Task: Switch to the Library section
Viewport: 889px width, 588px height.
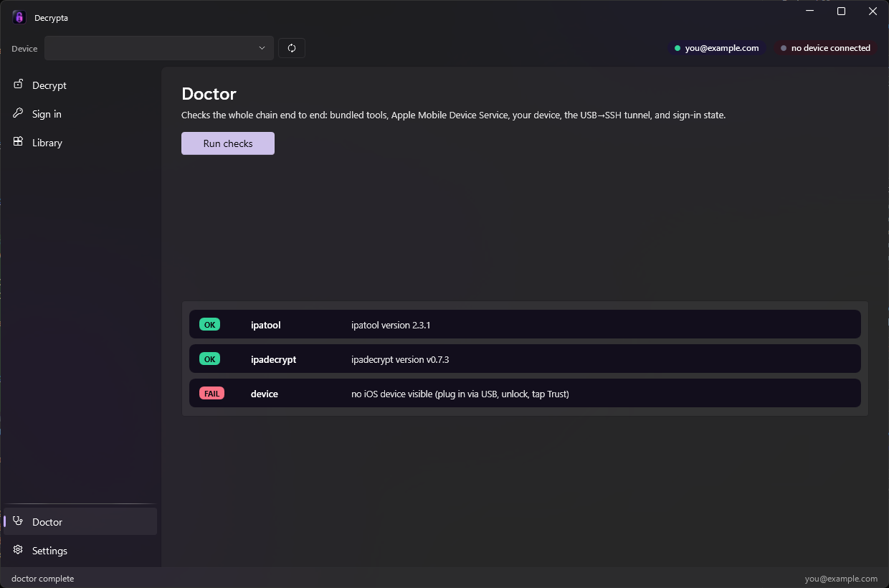Action: 80,143
